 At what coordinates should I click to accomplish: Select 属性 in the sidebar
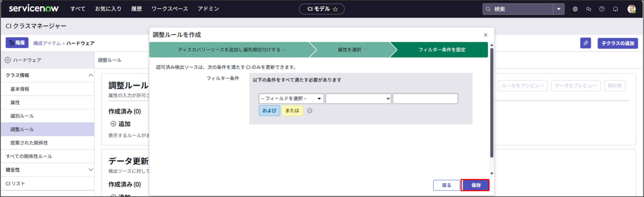click(47, 103)
